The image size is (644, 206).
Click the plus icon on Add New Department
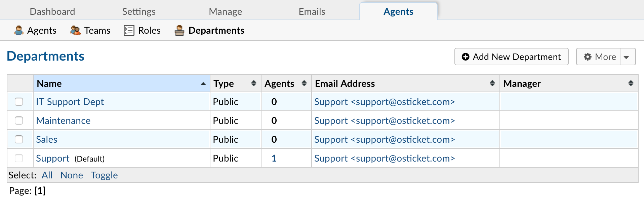pyautogui.click(x=465, y=57)
